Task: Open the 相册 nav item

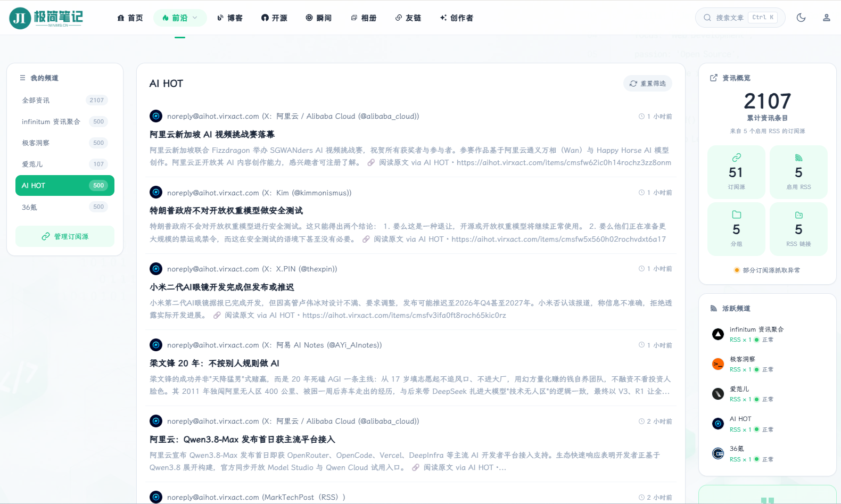Action: coord(364,18)
